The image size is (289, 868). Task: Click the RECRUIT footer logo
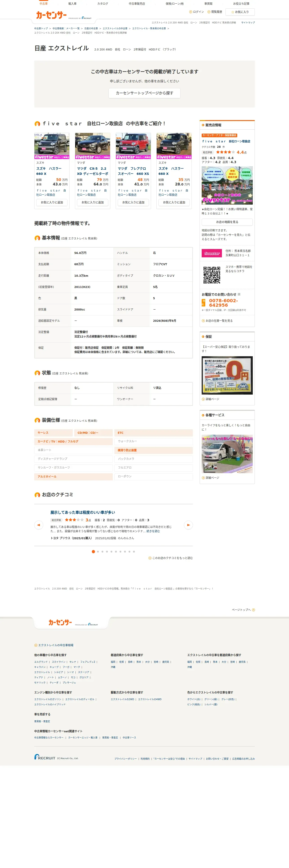(45, 757)
